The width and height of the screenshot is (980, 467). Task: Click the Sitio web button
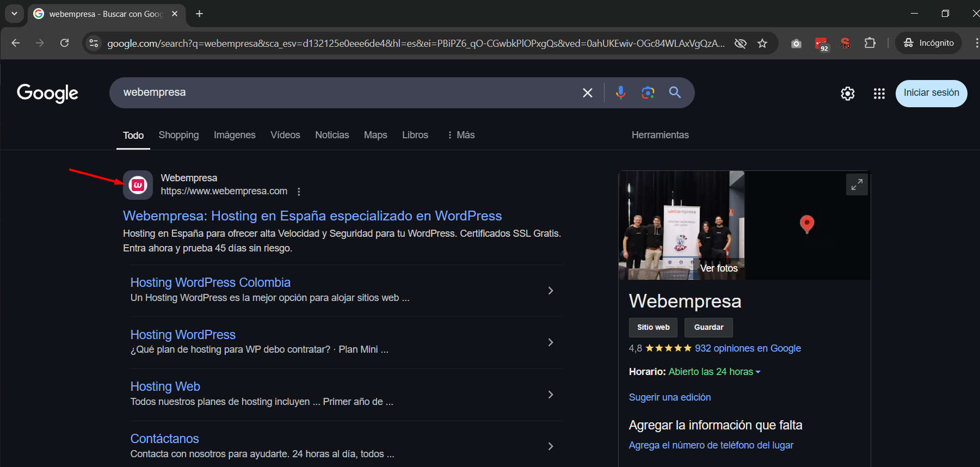[x=654, y=328]
